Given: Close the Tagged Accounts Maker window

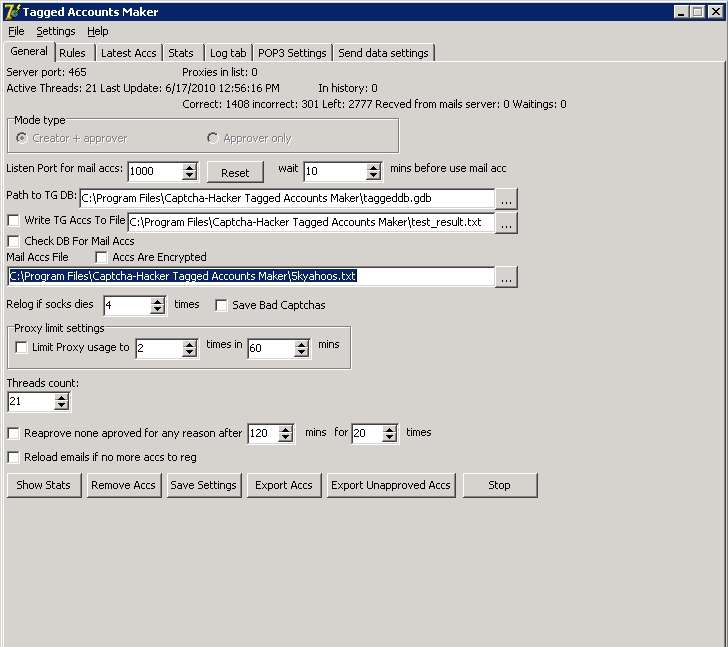Looking at the screenshot, I should click(715, 12).
